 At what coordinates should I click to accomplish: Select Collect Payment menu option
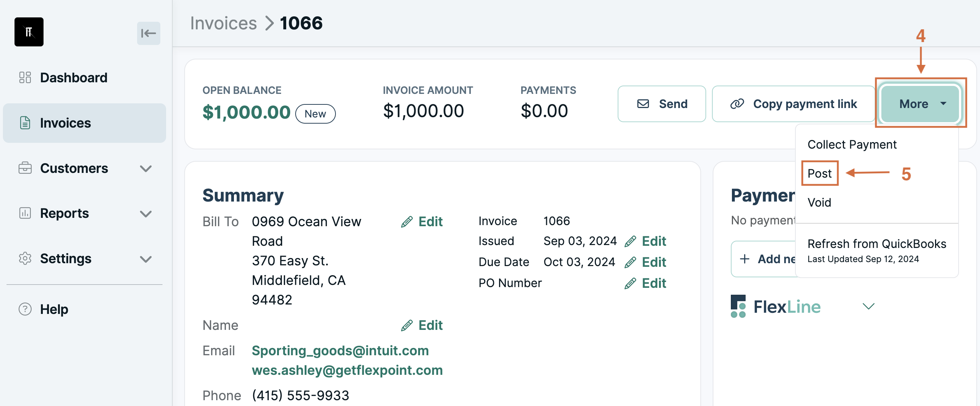tap(852, 145)
